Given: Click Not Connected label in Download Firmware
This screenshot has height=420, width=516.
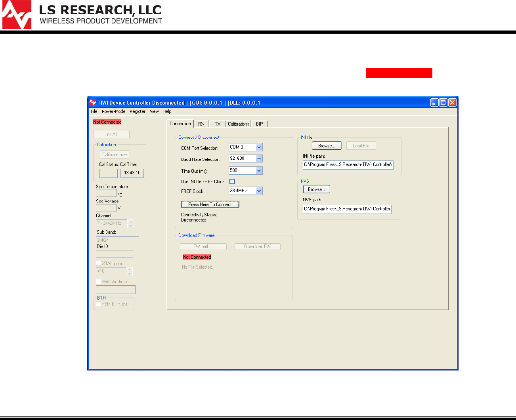Looking at the screenshot, I should 197,257.
